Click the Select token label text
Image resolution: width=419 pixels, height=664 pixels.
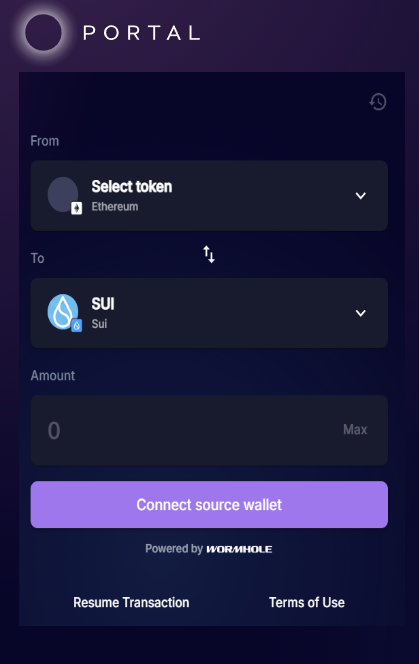click(x=132, y=186)
